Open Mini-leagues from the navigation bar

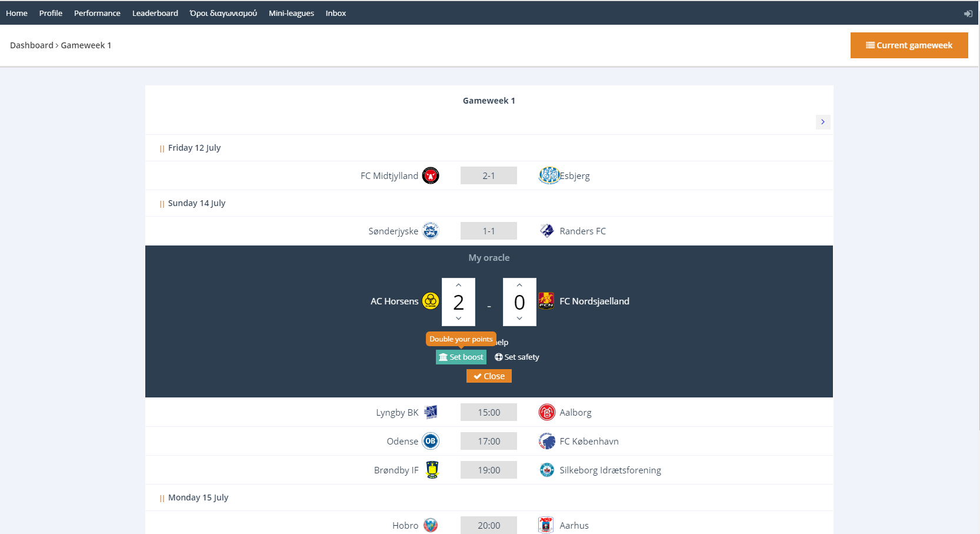coord(291,13)
